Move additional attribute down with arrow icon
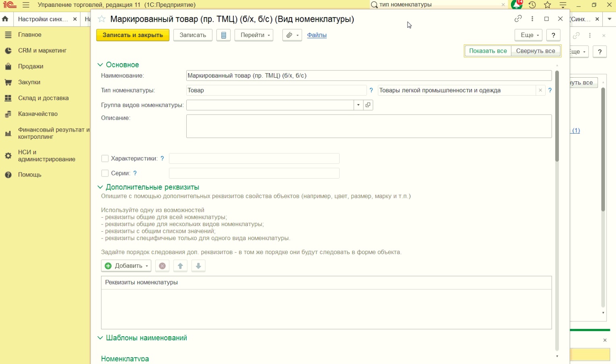Viewport: 616px width, 364px height. point(198,266)
